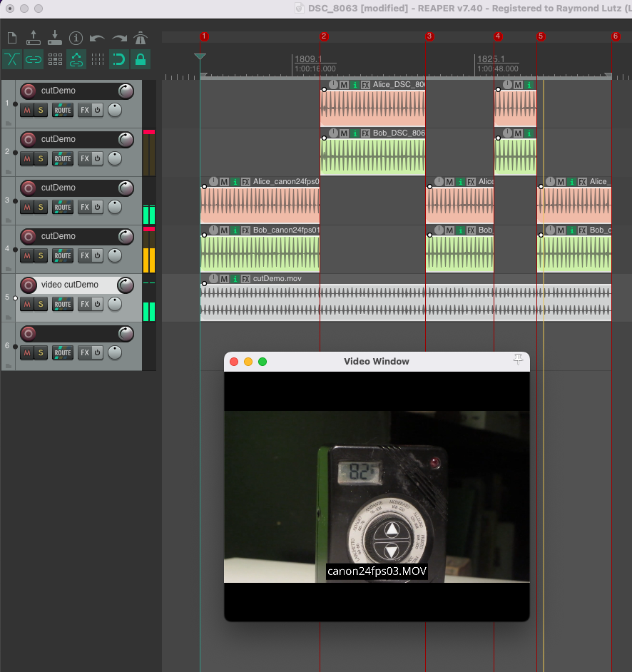This screenshot has width=632, height=672.
Task: Create a new project with the blank-page icon
Action: coord(12,39)
